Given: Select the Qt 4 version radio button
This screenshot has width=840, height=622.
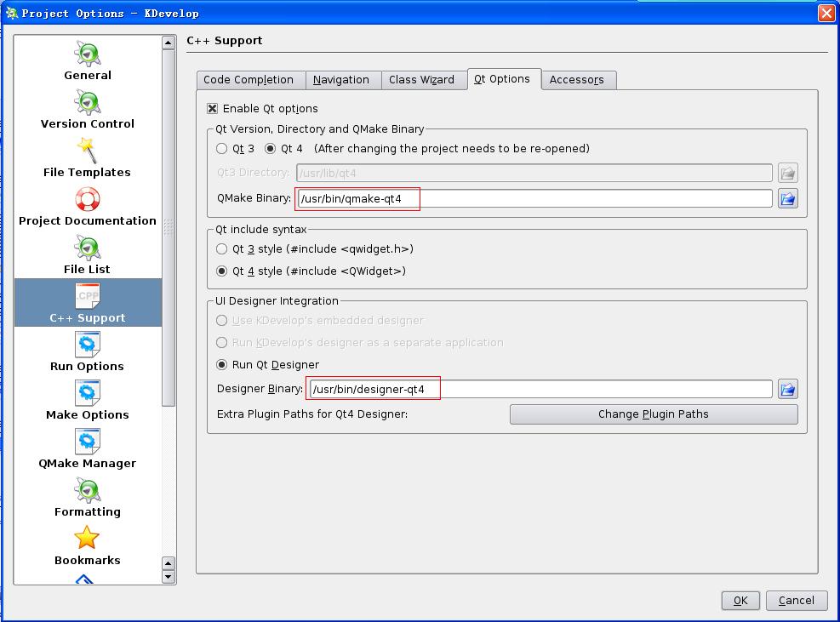Looking at the screenshot, I should click(270, 148).
